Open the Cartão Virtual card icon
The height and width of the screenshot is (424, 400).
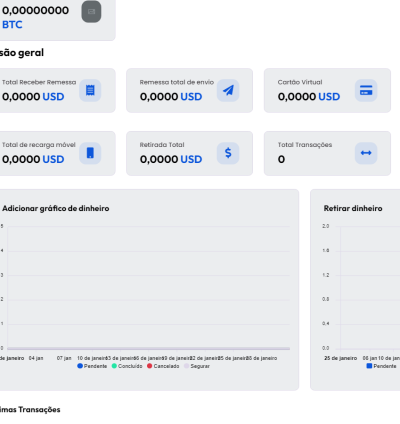click(366, 90)
